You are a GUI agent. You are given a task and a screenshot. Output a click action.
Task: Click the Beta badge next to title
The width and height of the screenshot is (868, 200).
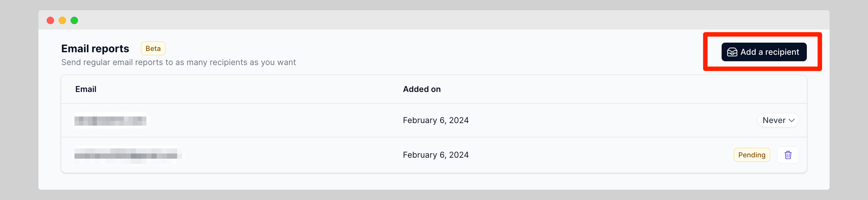(x=153, y=49)
